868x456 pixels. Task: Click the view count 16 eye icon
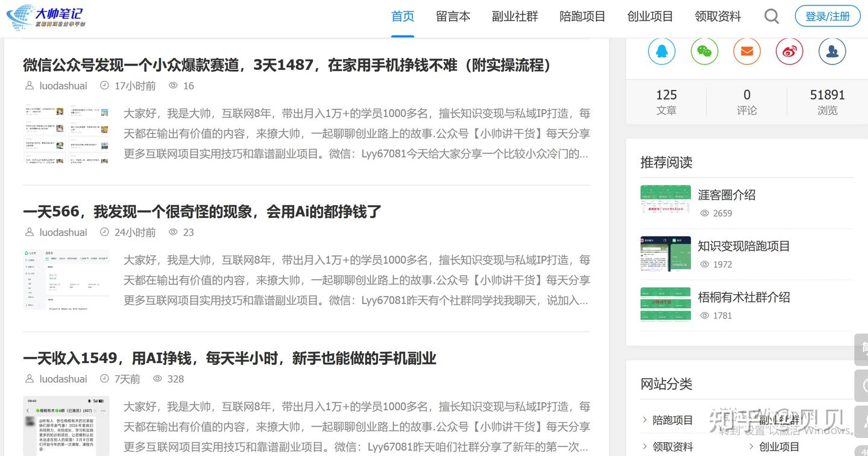click(174, 86)
